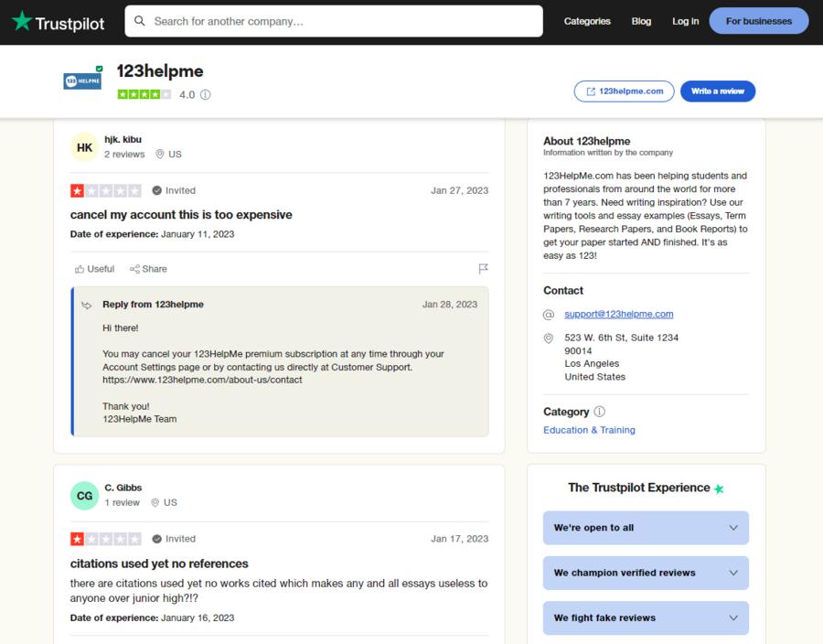The width and height of the screenshot is (823, 644).
Task: Open the Categories menu
Action: [x=587, y=20]
